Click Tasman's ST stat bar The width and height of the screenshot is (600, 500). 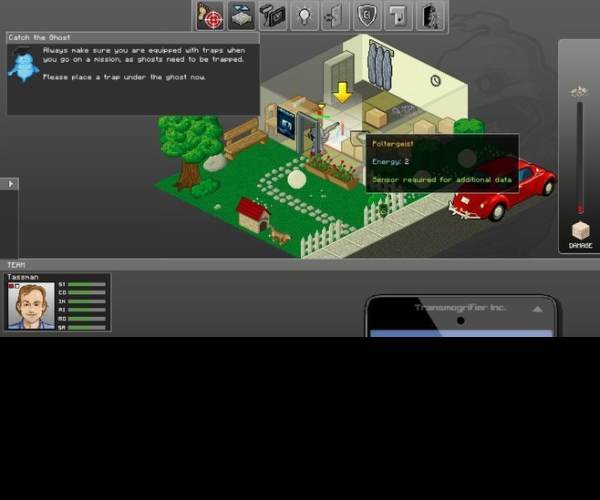(x=87, y=285)
